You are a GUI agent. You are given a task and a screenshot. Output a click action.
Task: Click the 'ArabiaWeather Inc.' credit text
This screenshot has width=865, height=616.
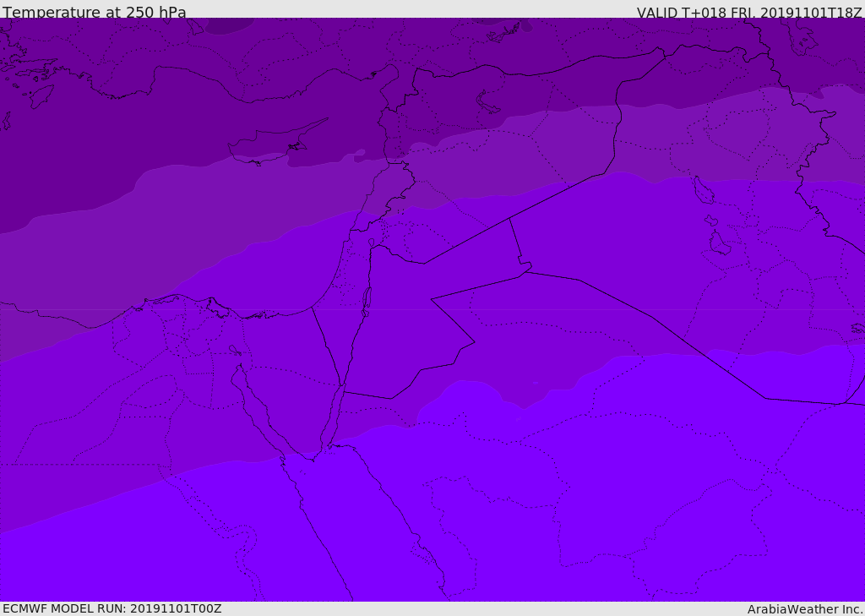(805, 609)
